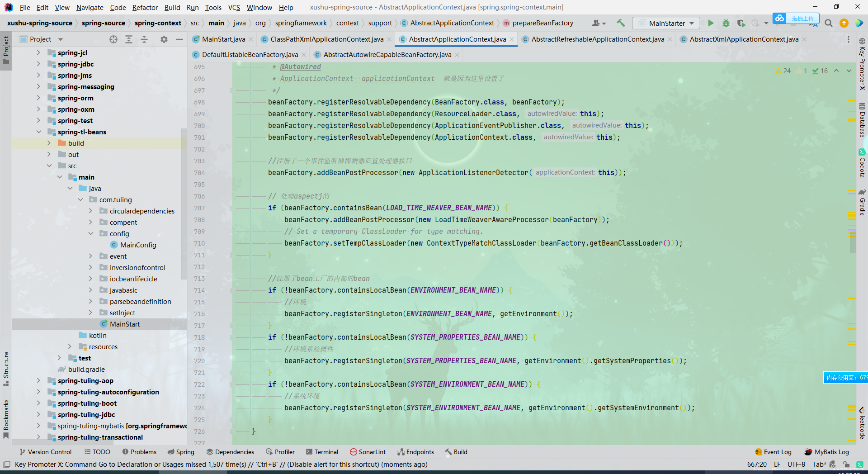Toggle the Gradle side panel

tap(862, 202)
